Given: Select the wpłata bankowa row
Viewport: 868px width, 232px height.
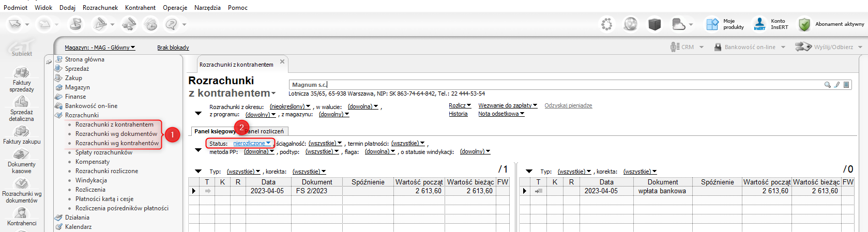Looking at the screenshot, I should point(687,191).
